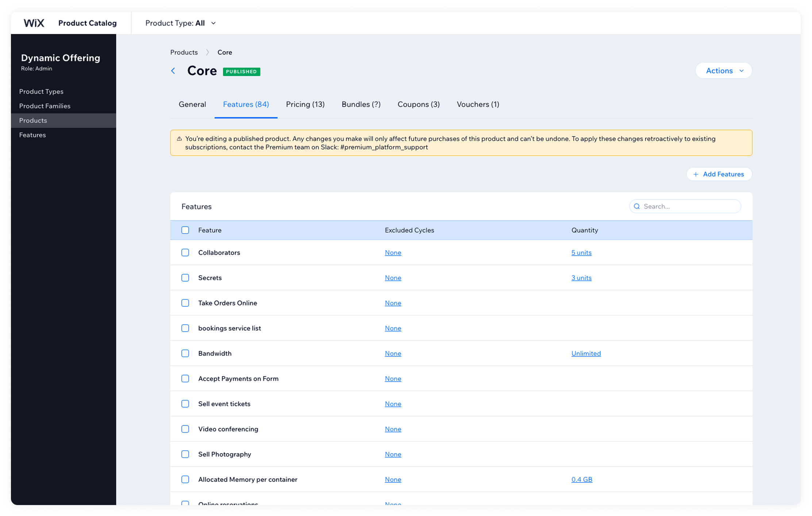Open bookings service list None link

[x=393, y=328]
